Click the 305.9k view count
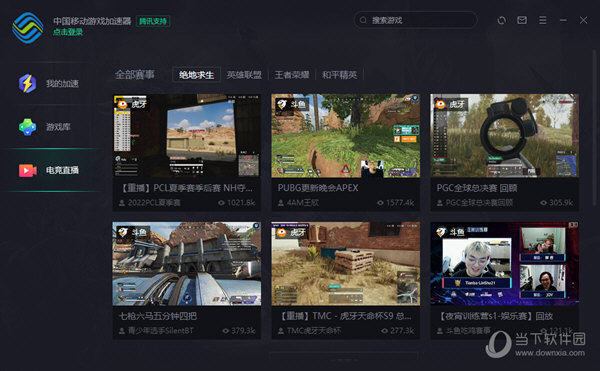This screenshot has width=600, height=371. [561, 203]
